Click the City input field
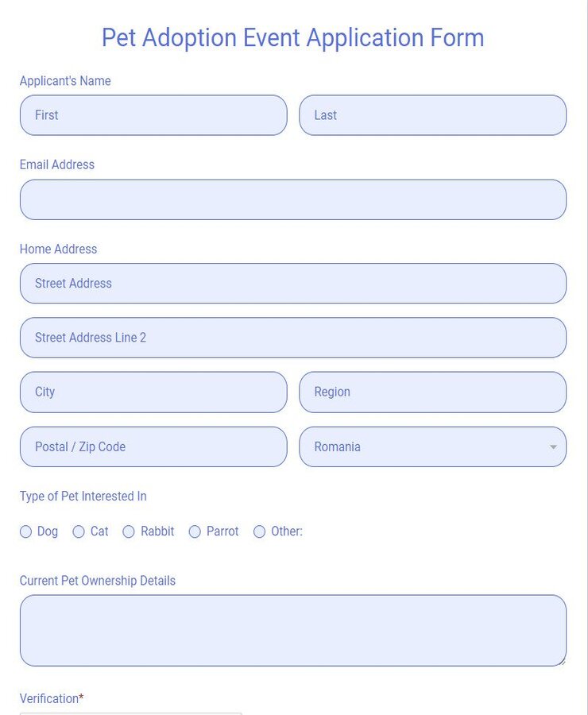The width and height of the screenshot is (588, 715). click(153, 392)
